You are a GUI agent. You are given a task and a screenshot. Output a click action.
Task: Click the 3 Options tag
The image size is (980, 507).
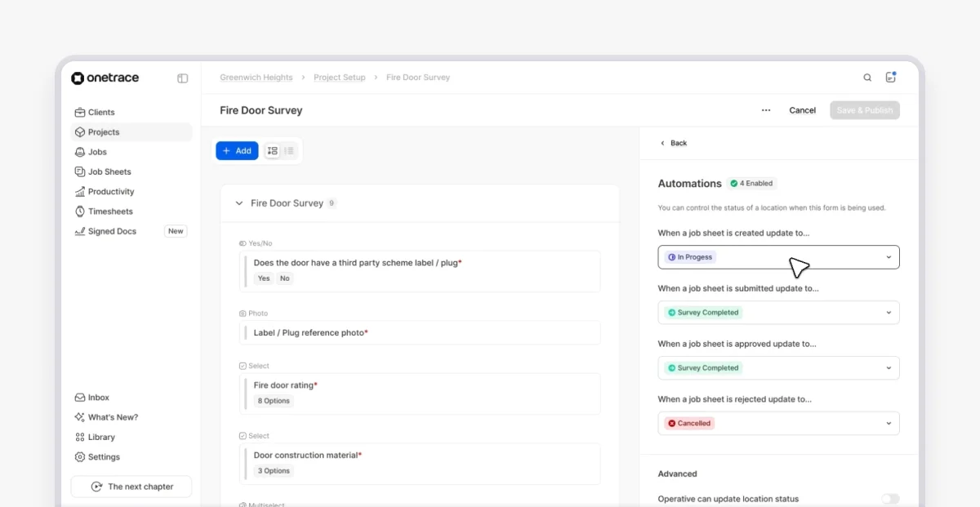pyautogui.click(x=274, y=471)
